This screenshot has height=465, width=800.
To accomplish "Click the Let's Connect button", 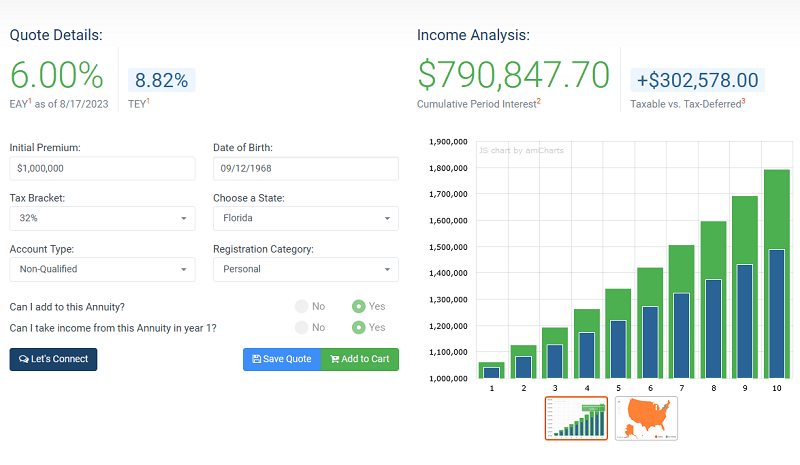I will [53, 359].
